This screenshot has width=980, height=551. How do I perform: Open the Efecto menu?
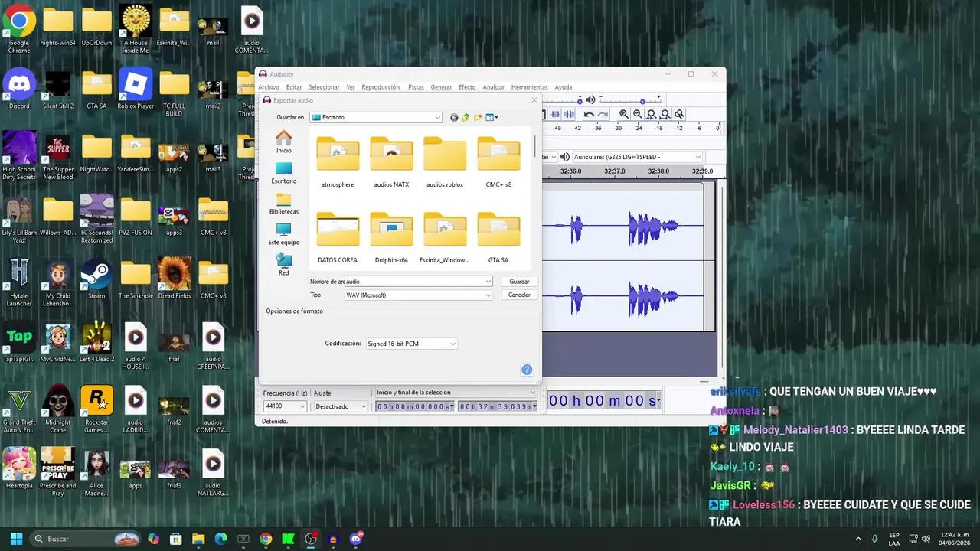coord(467,87)
